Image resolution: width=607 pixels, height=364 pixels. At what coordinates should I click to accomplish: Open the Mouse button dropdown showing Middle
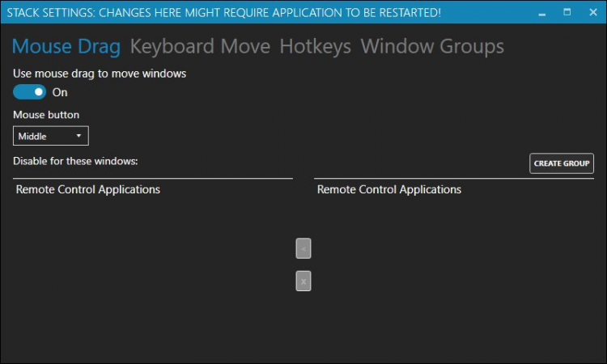(x=50, y=136)
